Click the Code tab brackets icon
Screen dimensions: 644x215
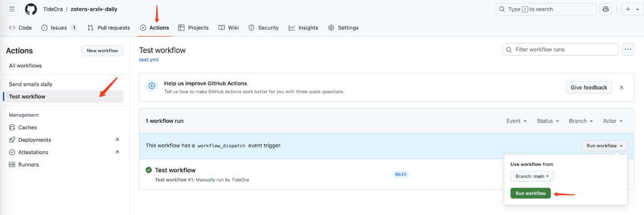coord(12,28)
